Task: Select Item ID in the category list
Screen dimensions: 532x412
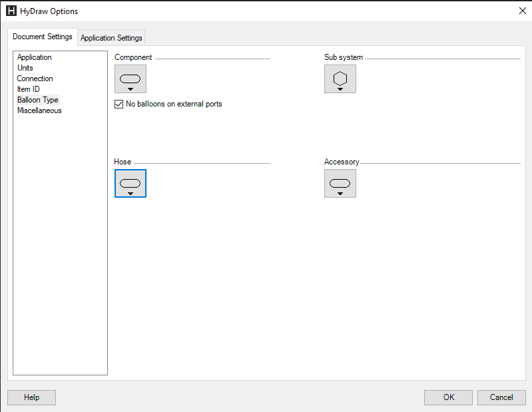Action: point(29,89)
